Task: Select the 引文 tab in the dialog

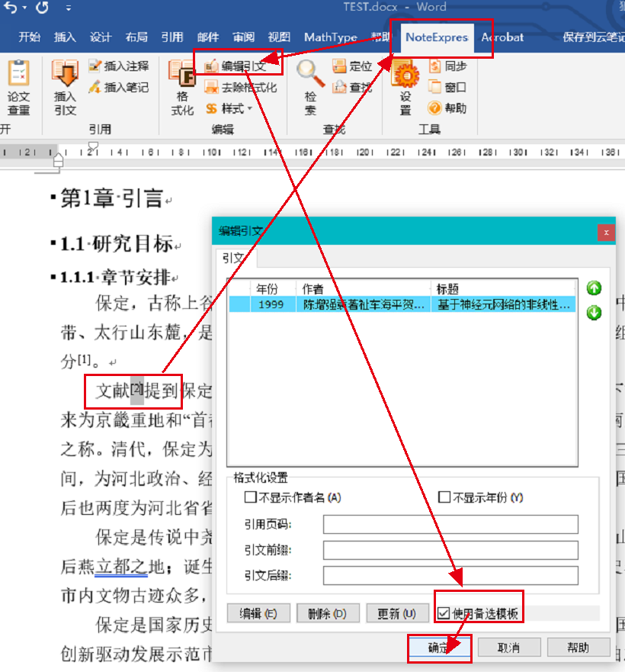Action: 233,258
